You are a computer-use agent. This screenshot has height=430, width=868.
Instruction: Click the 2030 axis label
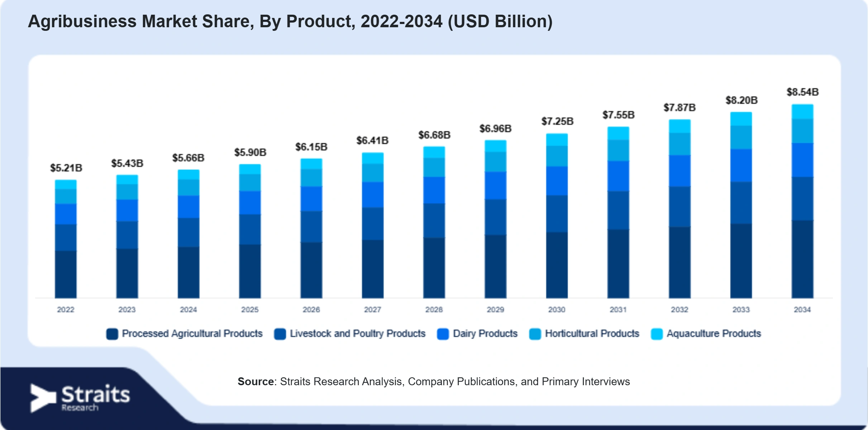coord(557,310)
